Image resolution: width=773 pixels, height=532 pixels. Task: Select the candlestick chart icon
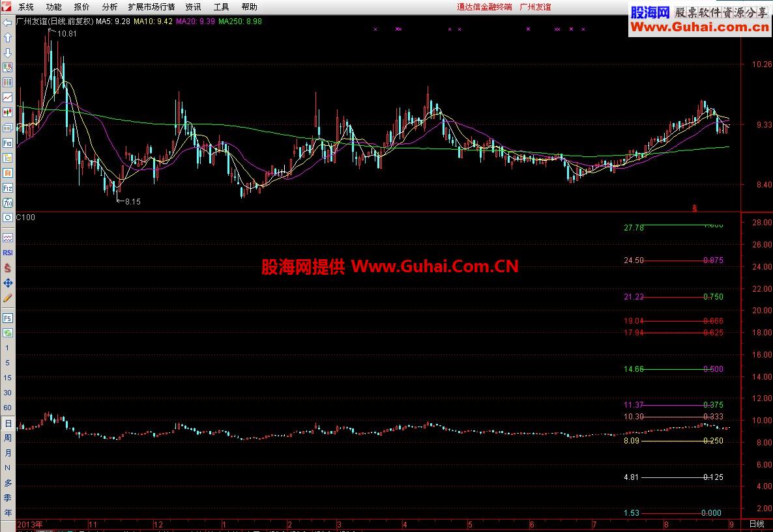[x=7, y=113]
